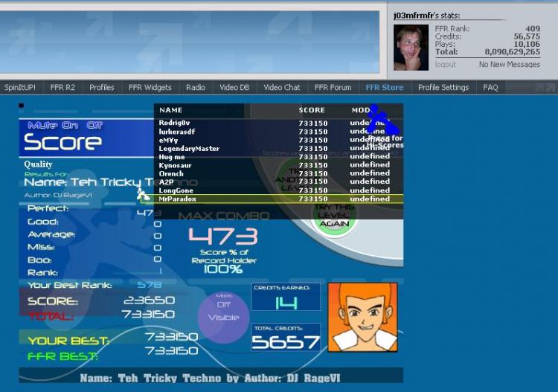The image size is (558, 392).
Task: Click the FAQ navigation item
Action: [490, 88]
